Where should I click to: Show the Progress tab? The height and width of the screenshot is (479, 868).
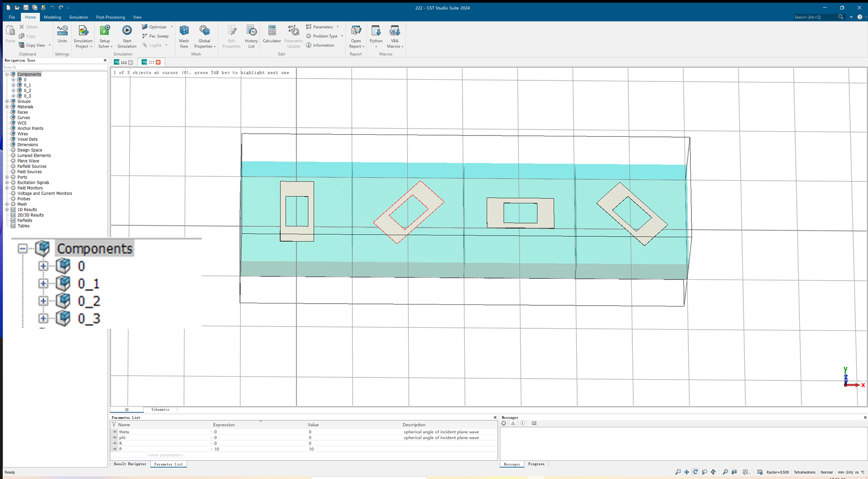click(536, 464)
